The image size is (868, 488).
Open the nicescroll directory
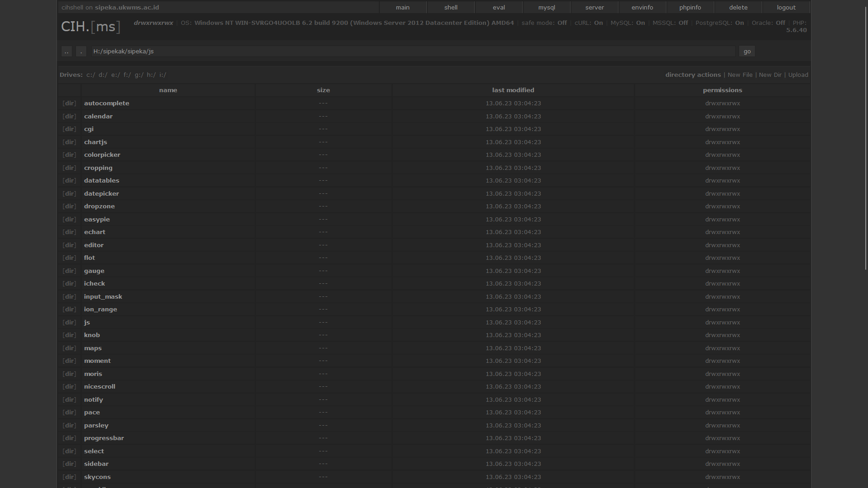(x=99, y=387)
